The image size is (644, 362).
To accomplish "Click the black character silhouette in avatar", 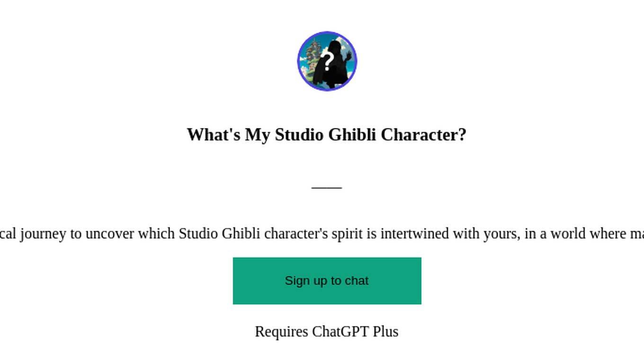I will [x=333, y=65].
